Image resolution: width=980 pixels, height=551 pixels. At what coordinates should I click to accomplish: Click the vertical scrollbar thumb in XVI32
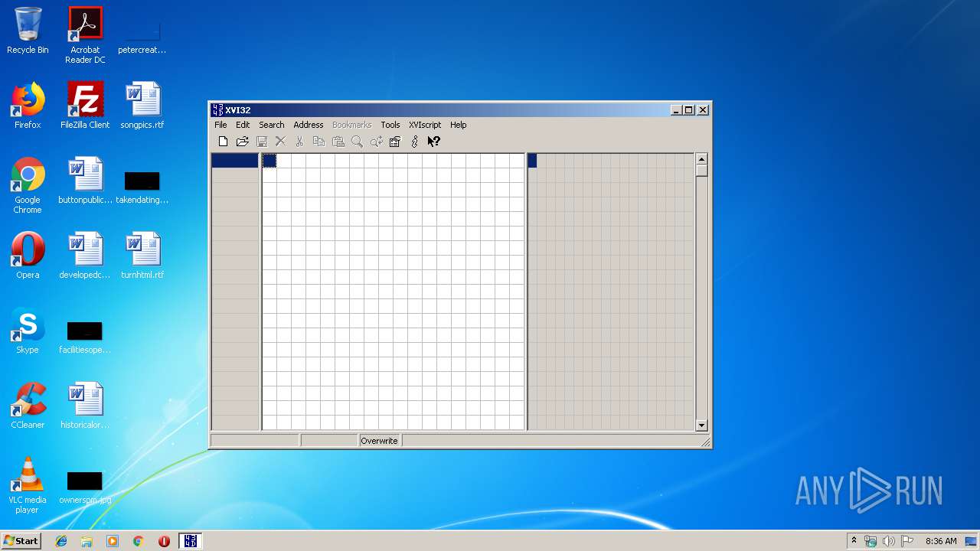(x=701, y=171)
